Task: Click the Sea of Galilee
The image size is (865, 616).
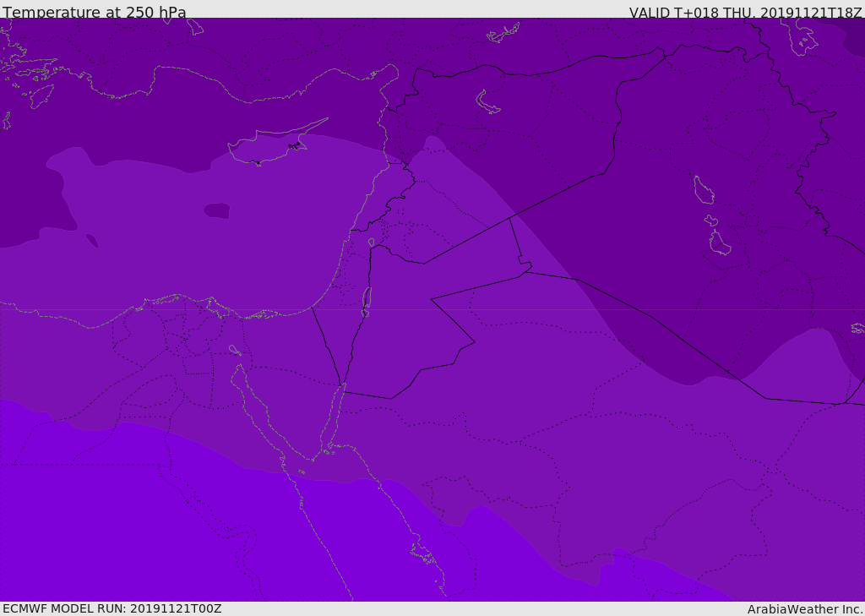Action: click(x=372, y=243)
